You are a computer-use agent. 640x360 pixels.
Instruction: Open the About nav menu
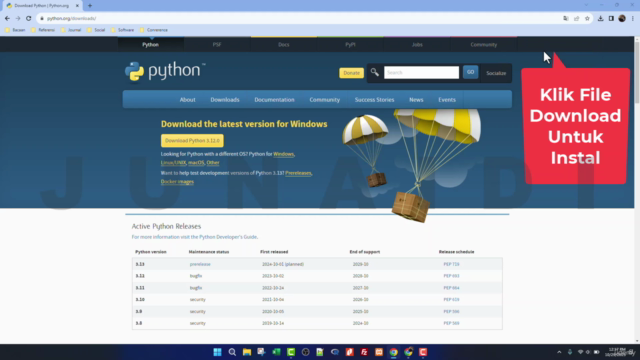(187, 100)
